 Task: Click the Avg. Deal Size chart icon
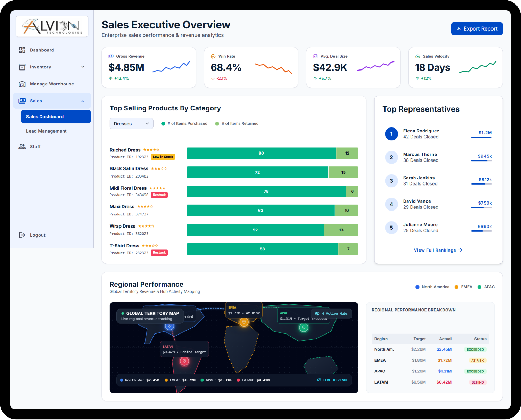[316, 56]
